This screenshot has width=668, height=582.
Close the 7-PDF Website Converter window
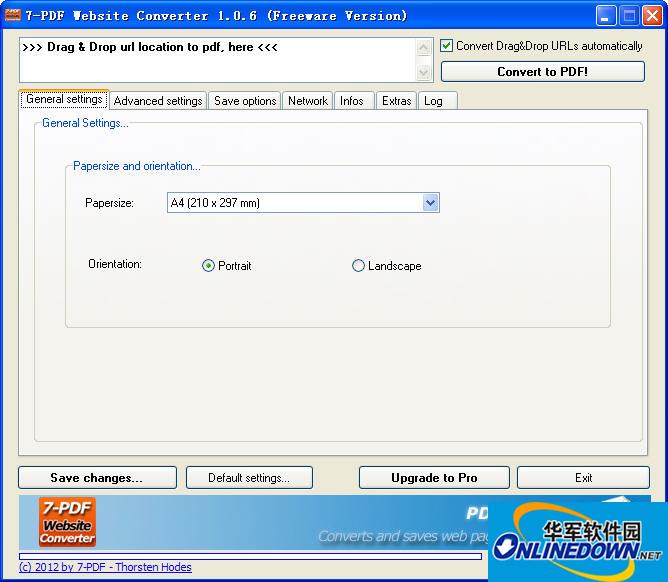coord(652,16)
